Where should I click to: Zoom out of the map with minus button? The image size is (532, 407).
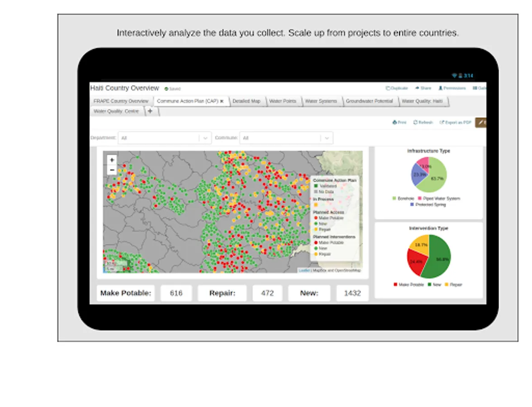pos(112,170)
